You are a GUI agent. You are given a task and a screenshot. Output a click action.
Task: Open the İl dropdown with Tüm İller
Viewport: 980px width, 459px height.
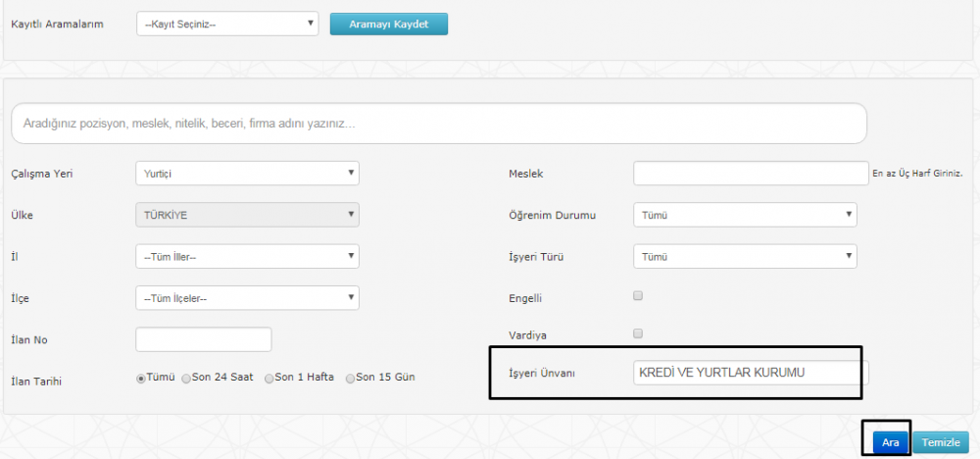(x=247, y=257)
